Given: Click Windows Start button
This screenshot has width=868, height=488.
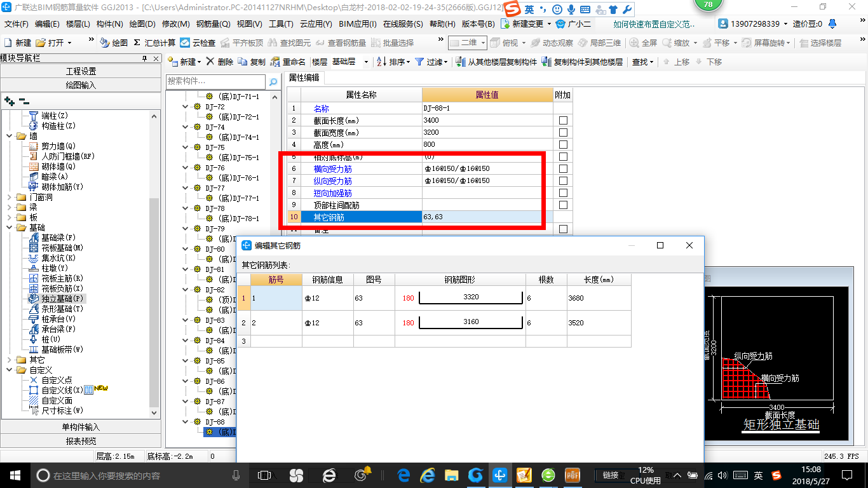Looking at the screenshot, I should click(15, 475).
